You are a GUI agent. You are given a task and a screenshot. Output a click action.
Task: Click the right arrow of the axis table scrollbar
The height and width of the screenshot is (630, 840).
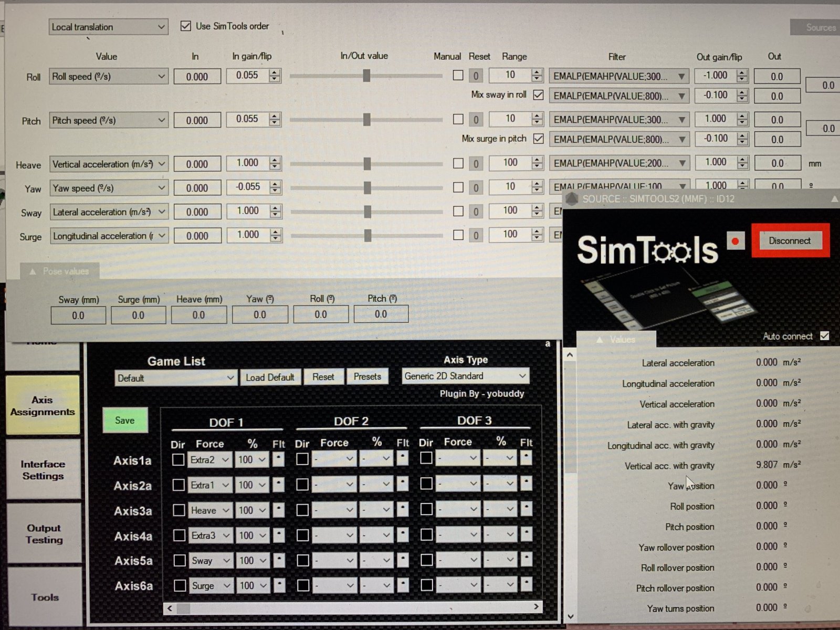tap(536, 606)
